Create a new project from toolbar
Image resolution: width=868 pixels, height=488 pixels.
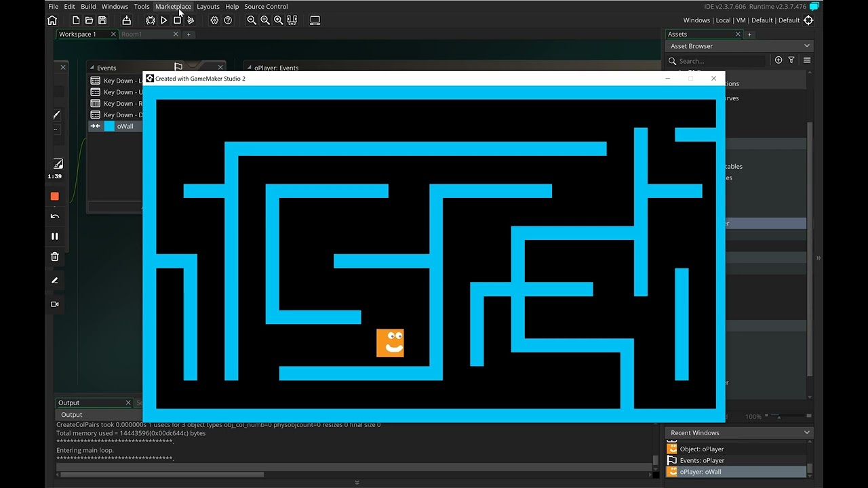[76, 20]
